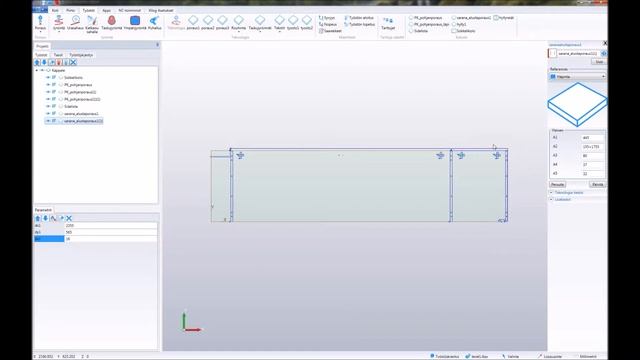Apply the tyosto1 technology preset

click(x=293, y=22)
